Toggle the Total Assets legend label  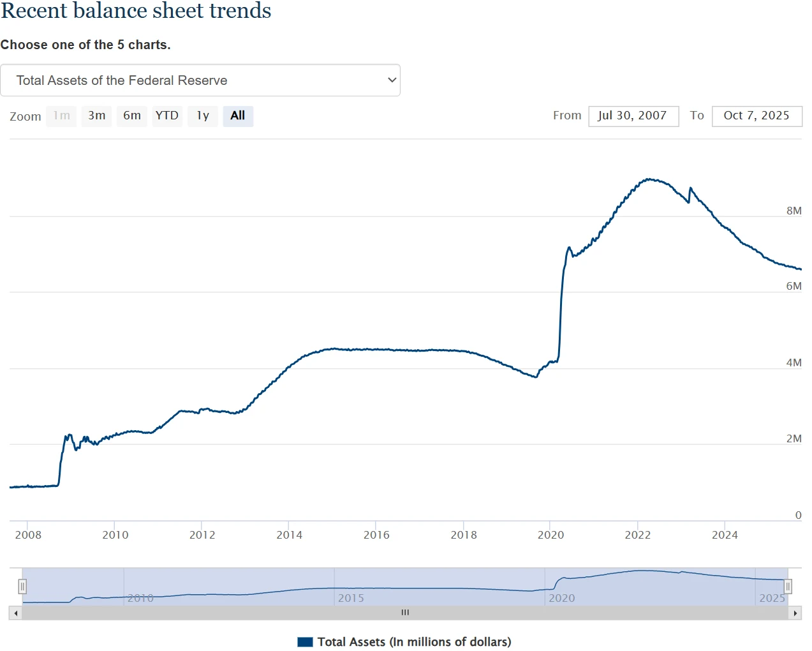pos(414,642)
